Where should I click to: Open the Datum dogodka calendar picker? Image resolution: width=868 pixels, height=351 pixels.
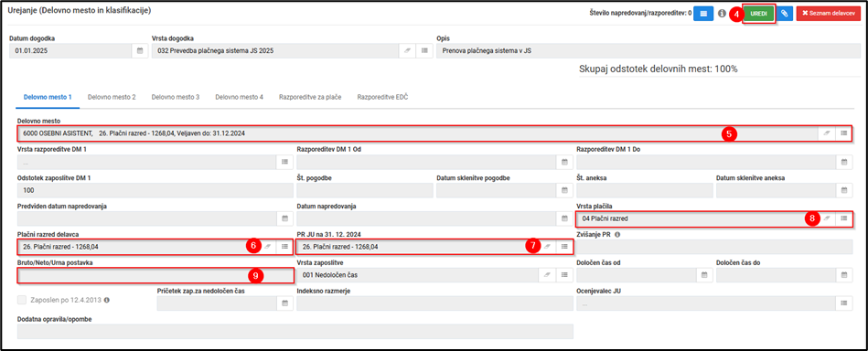pyautogui.click(x=140, y=51)
